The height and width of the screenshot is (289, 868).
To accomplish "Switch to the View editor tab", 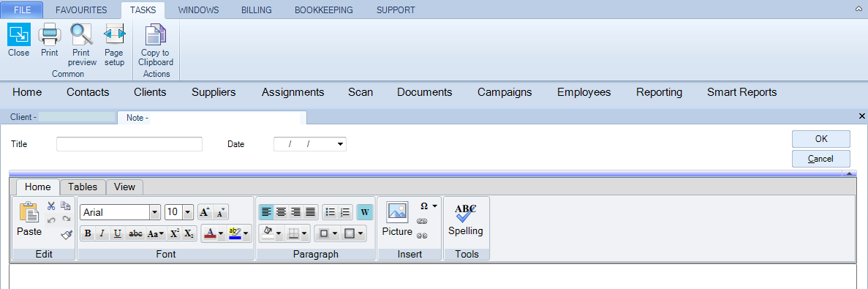I will (x=124, y=187).
